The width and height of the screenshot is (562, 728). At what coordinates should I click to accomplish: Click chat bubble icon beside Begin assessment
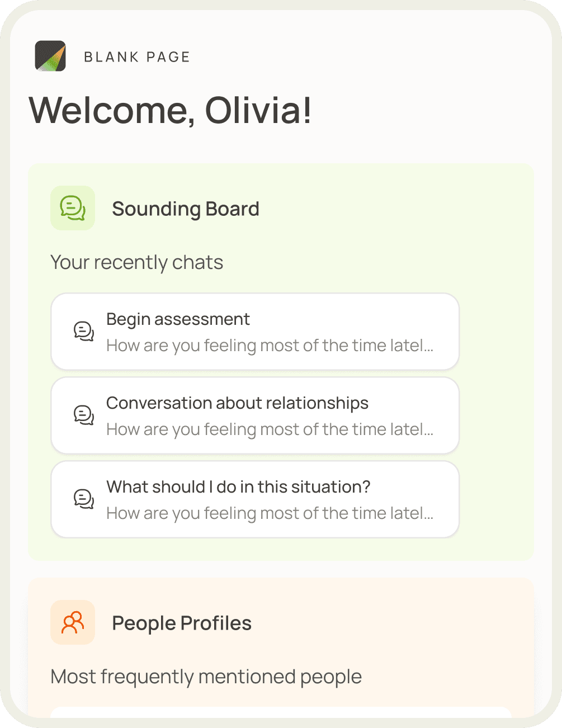pyautogui.click(x=84, y=331)
